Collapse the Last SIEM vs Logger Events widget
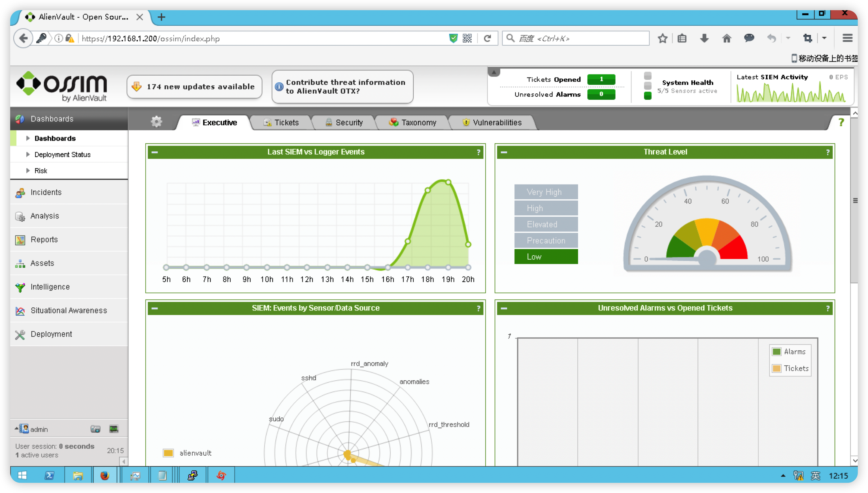The width and height of the screenshot is (868, 493). (155, 152)
